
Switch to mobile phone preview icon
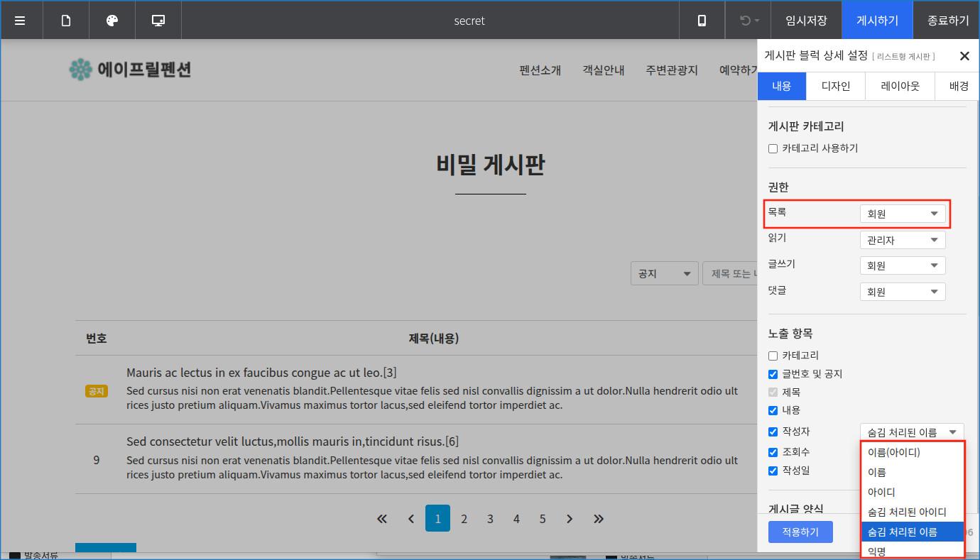tap(702, 21)
